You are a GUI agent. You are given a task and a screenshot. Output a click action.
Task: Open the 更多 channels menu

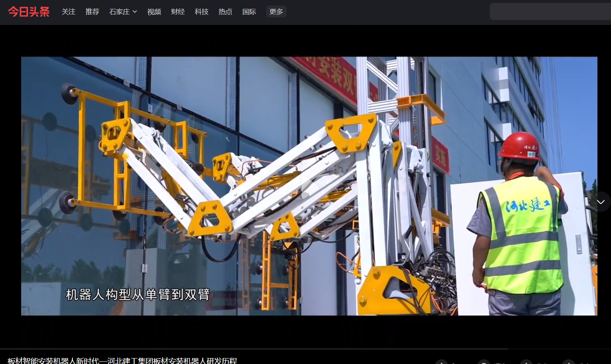point(276,12)
